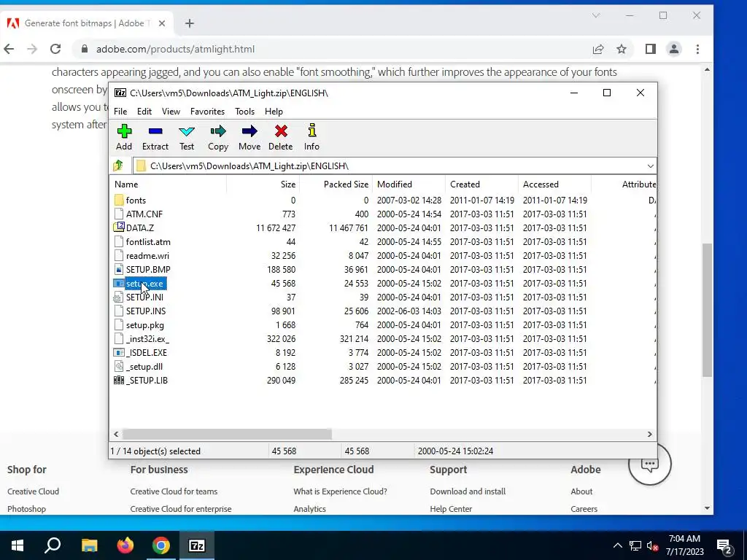This screenshot has width=747, height=560.
Task: Click the Add toolbar icon in 7-Zip
Action: pos(124,131)
